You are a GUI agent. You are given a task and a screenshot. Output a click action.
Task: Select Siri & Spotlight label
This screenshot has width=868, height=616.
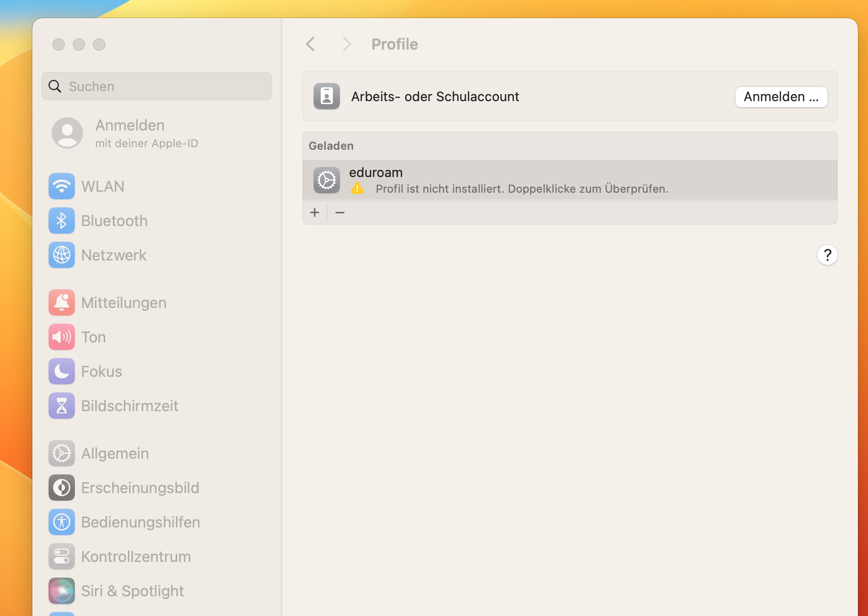pyautogui.click(x=133, y=591)
